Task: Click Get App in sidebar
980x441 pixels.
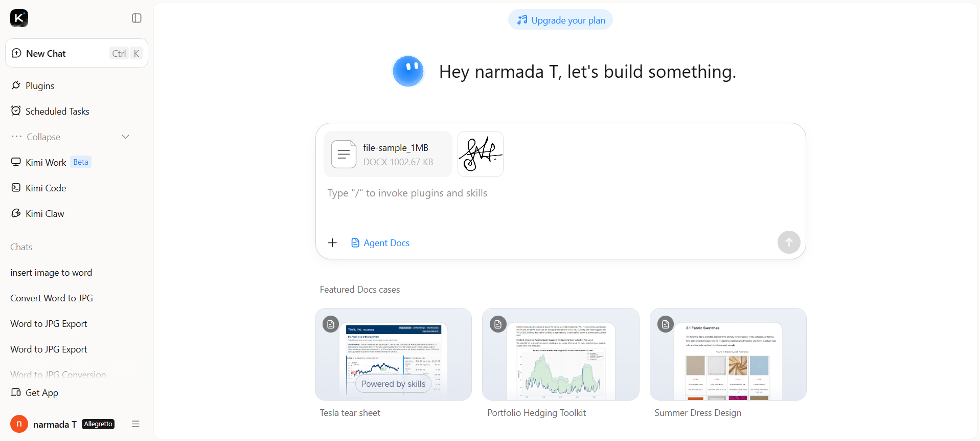Action: (x=35, y=392)
